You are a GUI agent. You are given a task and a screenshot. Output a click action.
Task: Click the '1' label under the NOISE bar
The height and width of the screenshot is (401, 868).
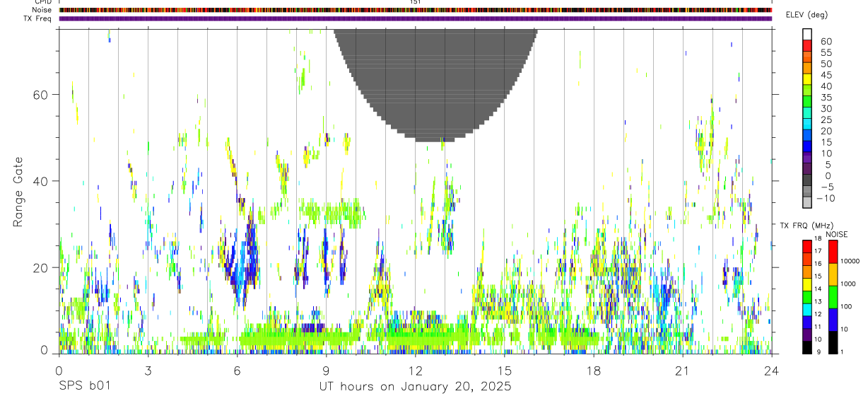tap(842, 351)
